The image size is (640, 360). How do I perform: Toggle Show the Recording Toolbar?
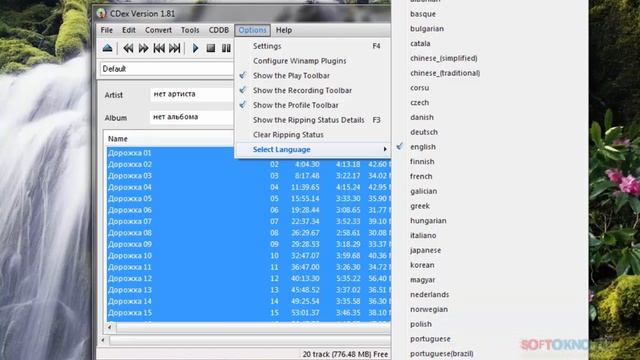312,90
